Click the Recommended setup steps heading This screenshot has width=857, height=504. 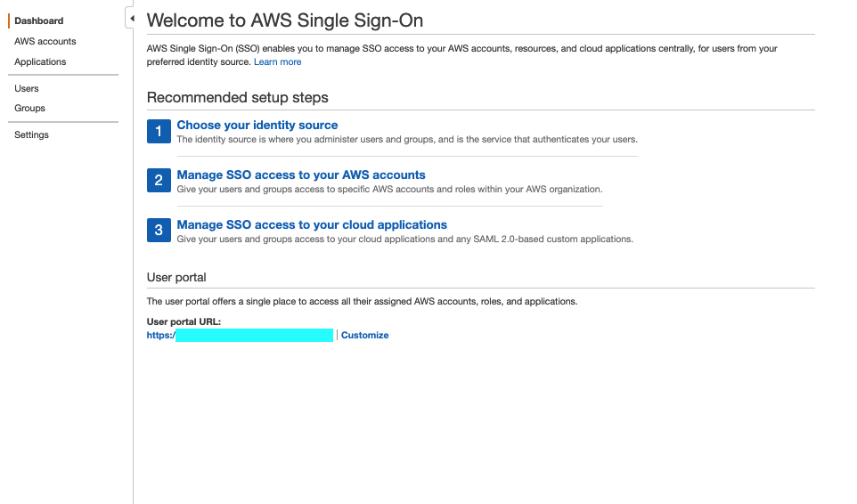click(x=237, y=97)
